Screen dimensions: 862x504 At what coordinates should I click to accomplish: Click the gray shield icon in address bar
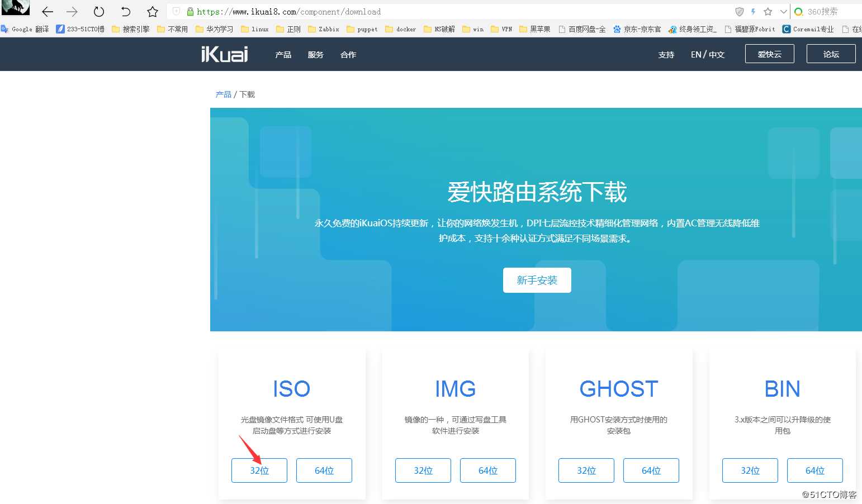point(740,12)
